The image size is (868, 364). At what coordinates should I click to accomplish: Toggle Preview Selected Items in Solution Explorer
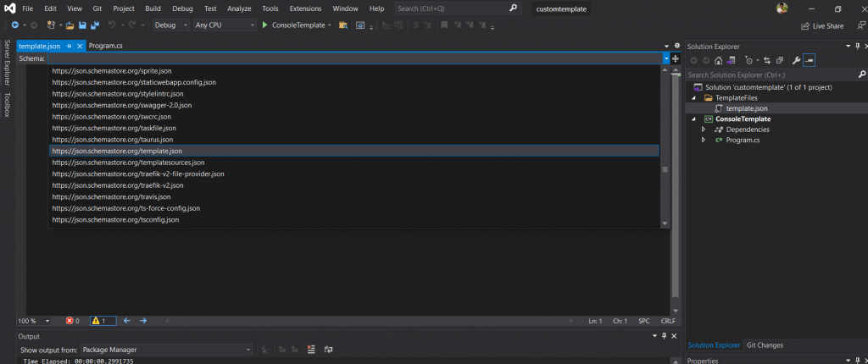pos(809,60)
